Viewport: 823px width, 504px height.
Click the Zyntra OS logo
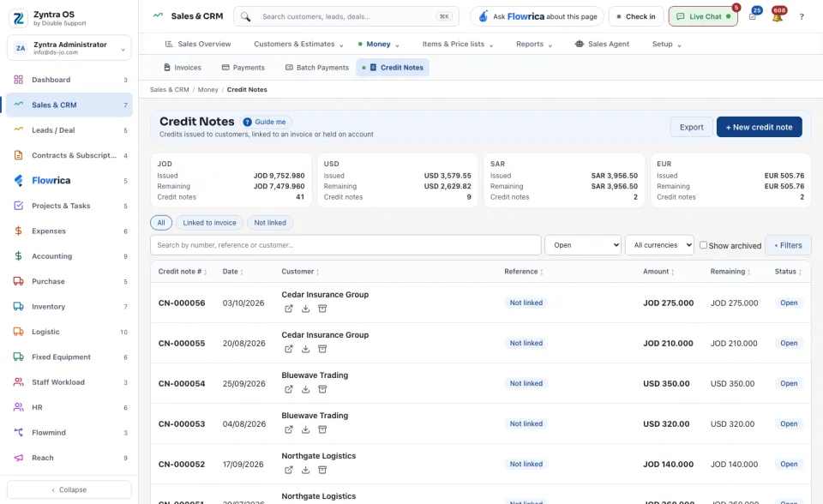point(18,18)
